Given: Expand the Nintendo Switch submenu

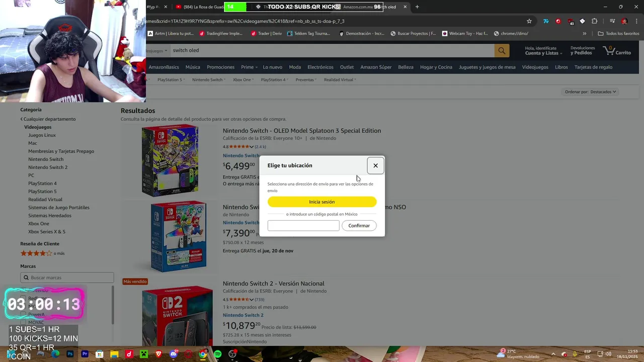Looking at the screenshot, I should coord(208,79).
